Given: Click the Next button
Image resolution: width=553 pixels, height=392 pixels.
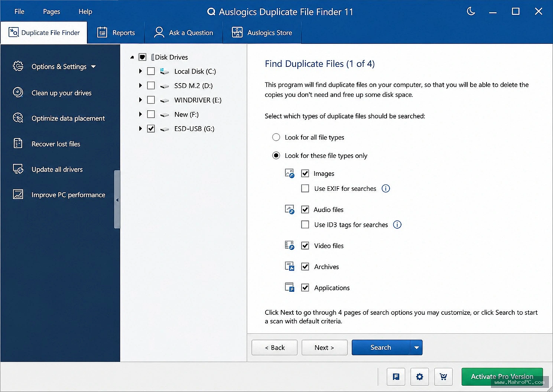Looking at the screenshot, I should pos(325,347).
